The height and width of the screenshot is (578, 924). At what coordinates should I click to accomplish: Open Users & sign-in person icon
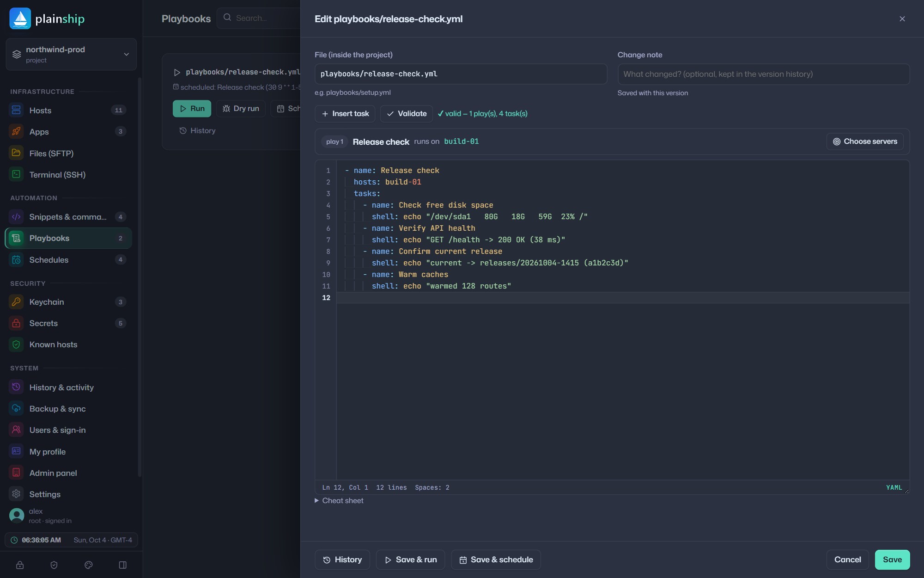pos(16,430)
